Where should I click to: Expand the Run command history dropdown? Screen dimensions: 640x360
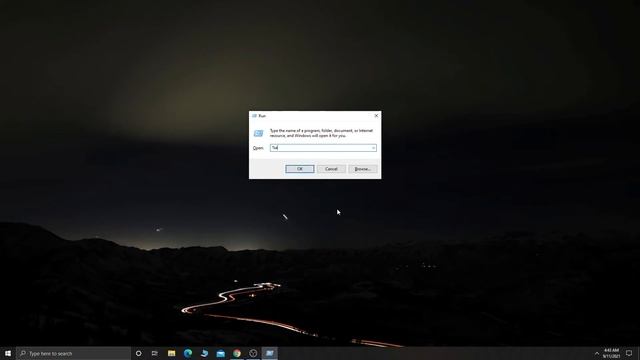pyautogui.click(x=373, y=148)
